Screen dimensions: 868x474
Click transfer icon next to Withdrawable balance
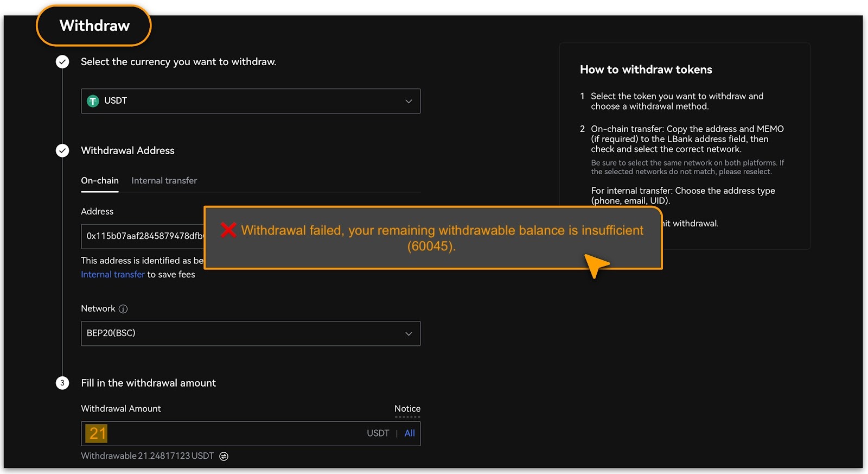[x=224, y=456]
